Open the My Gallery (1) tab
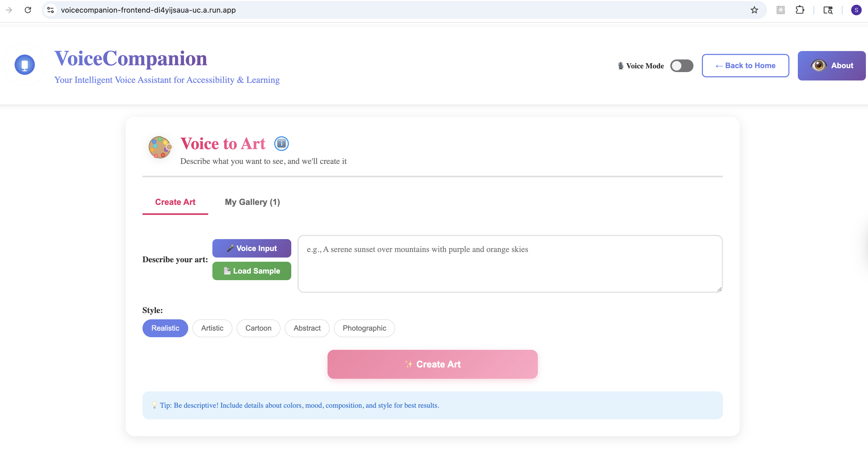 click(252, 202)
